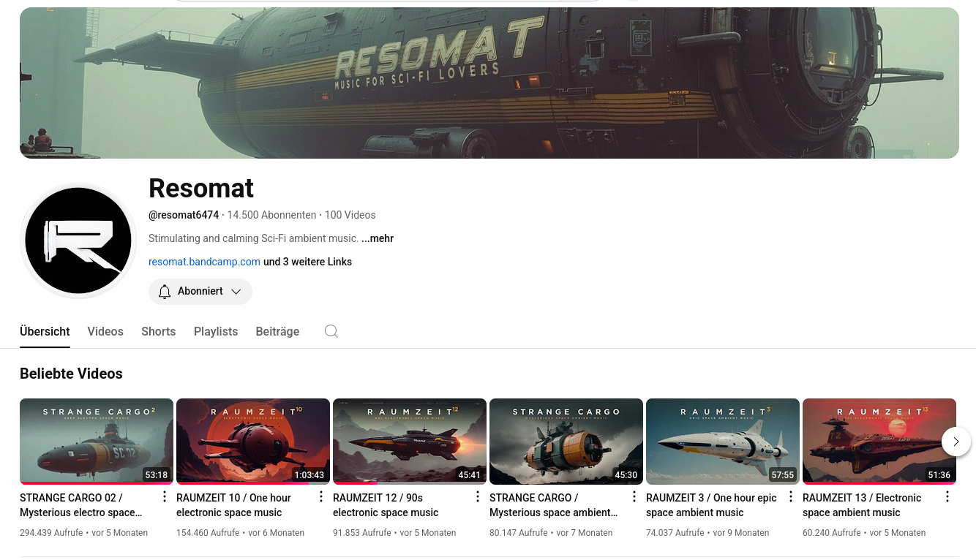Open three-dot menu on RAUMZEIT 3 video
The height and width of the screenshot is (560, 976).
coord(790,496)
